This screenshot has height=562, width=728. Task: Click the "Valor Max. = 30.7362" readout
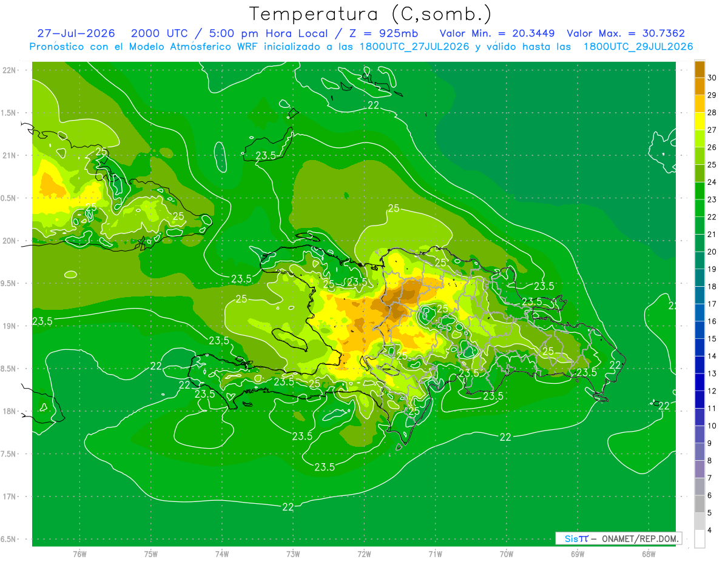tap(626, 33)
